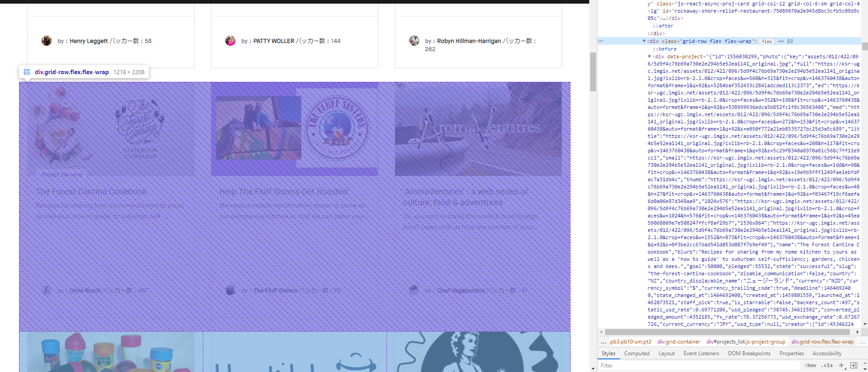Viewport: 868px width, 372px height.
Task: Open the selected element's three-dot actions menu
Action: [601, 41]
